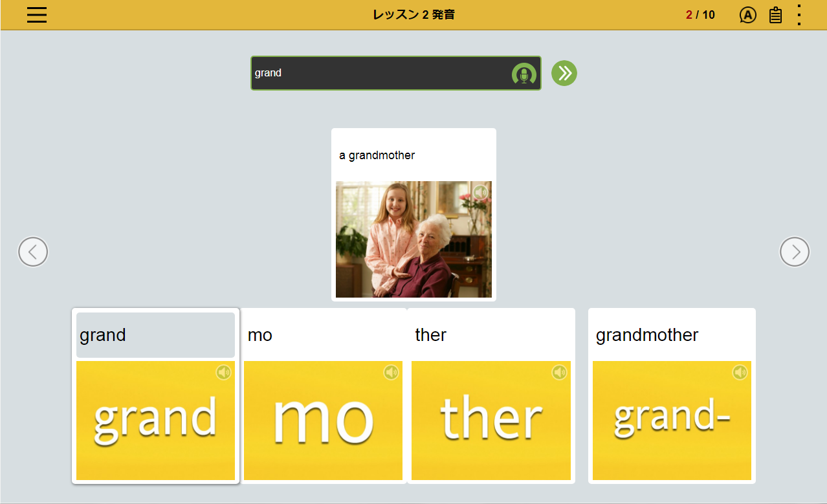Viewport: 827px width, 504px height.
Task: Open the hamburger menu
Action: [37, 14]
